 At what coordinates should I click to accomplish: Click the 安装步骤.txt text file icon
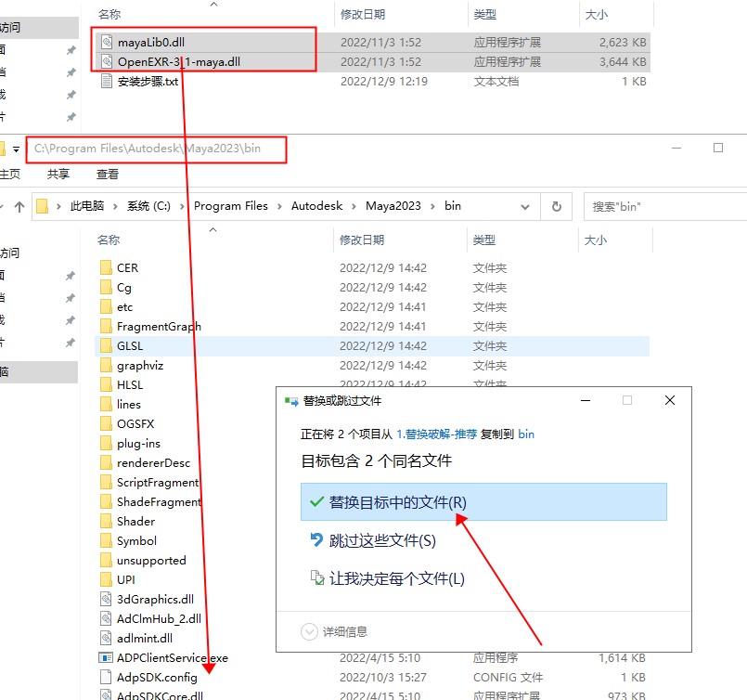108,82
